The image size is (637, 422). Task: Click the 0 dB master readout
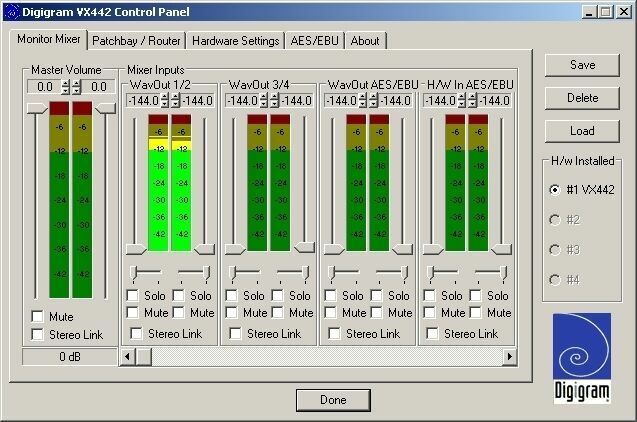69,357
